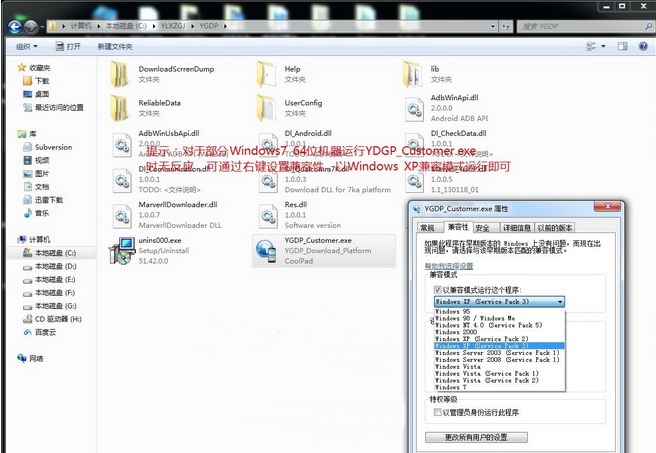Viewport: 656px width, 453px height.
Task: Select the AdbWinUsbApi.dll file icon
Action: 122,145
